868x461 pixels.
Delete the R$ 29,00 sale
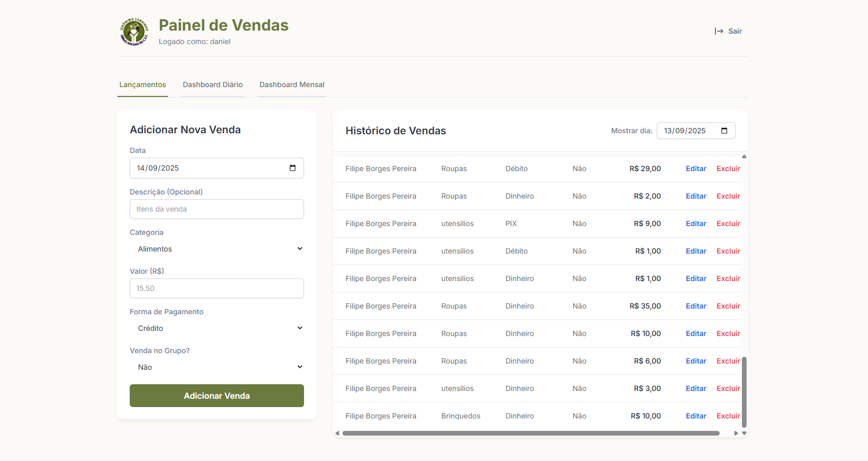(728, 169)
